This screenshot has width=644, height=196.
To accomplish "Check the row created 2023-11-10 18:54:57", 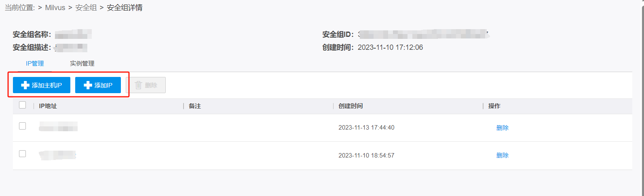I will (23, 154).
